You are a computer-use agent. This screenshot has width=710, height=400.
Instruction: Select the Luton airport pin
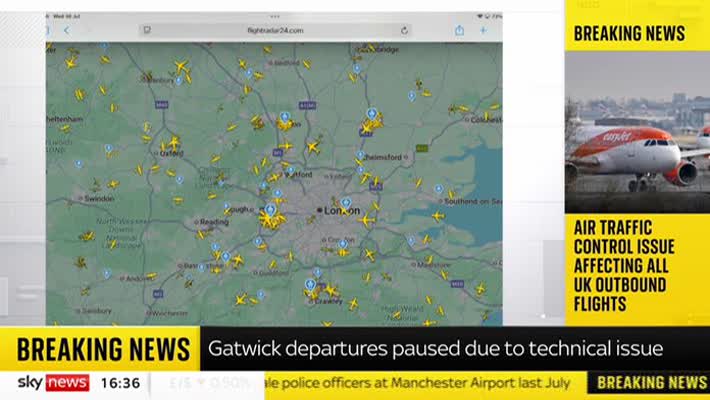click(284, 117)
